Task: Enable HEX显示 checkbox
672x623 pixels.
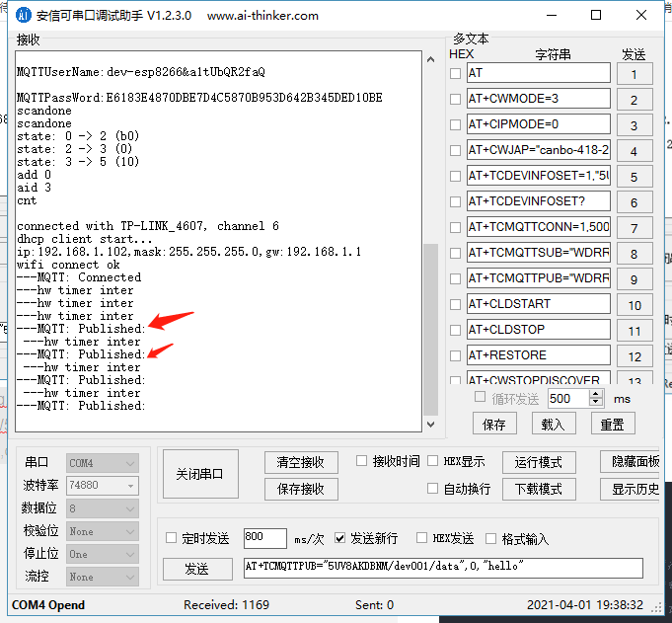Action: tap(433, 461)
